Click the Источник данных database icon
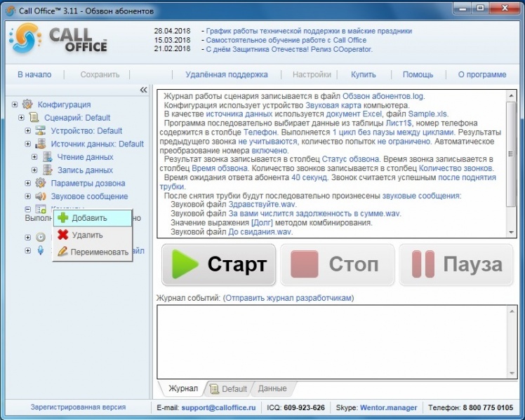525x420 pixels. pyautogui.click(x=41, y=144)
